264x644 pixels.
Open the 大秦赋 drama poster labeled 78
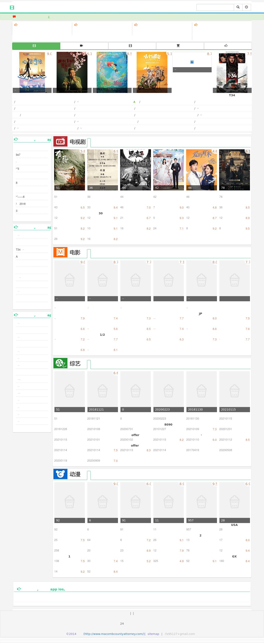click(235, 170)
